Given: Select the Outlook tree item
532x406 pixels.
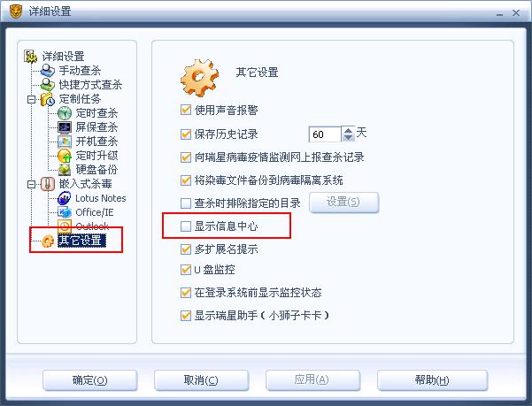Looking at the screenshot, I should [x=92, y=226].
